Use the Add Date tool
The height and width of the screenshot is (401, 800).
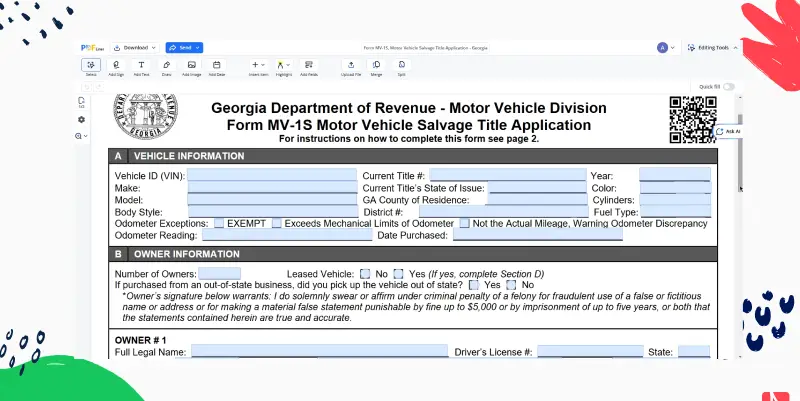coord(216,65)
